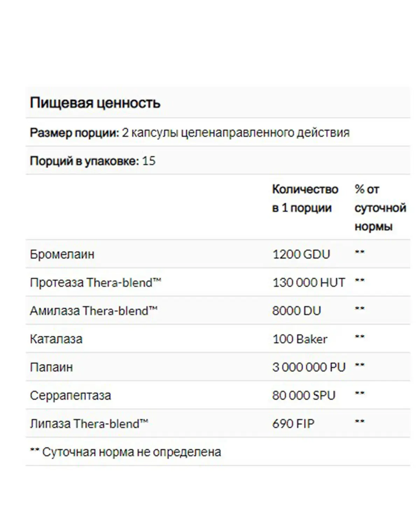This screenshot has width=420, height=525.
Task: Select the Размер порции label
Action: point(75,133)
